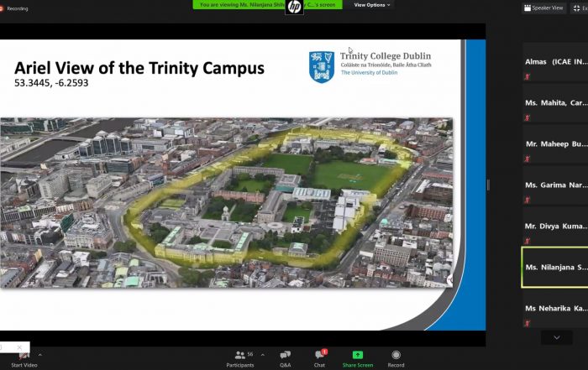Click the divider handle beside shared screen

(488, 185)
